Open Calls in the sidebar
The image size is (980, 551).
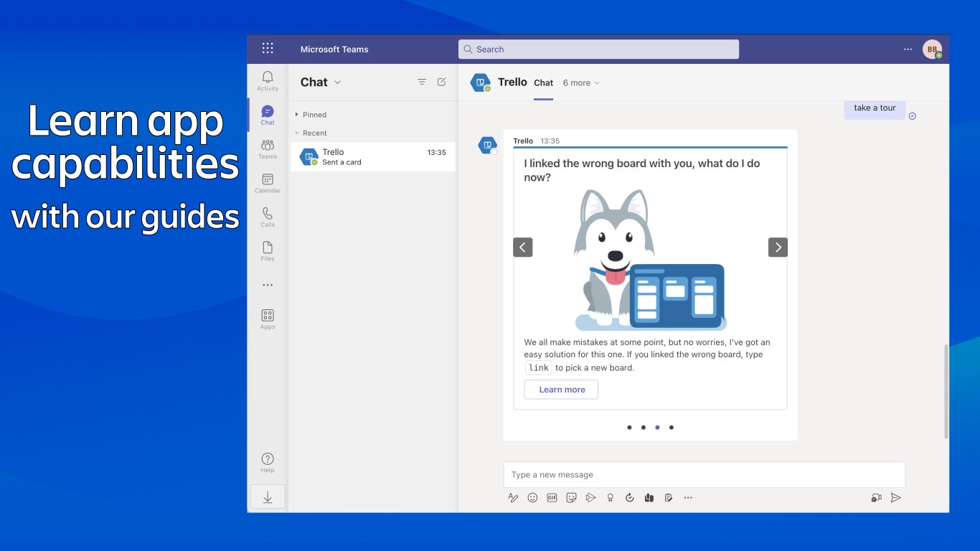click(x=268, y=217)
